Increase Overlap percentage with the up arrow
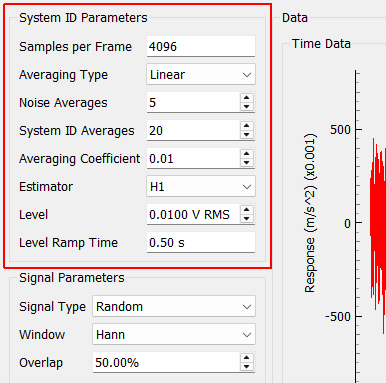Viewport: 386px width, 383px height. tap(247, 358)
